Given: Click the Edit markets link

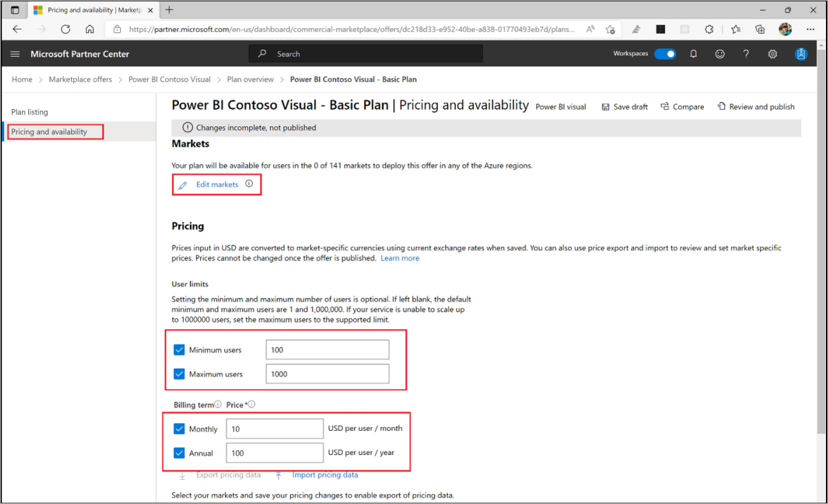Looking at the screenshot, I should tap(217, 185).
